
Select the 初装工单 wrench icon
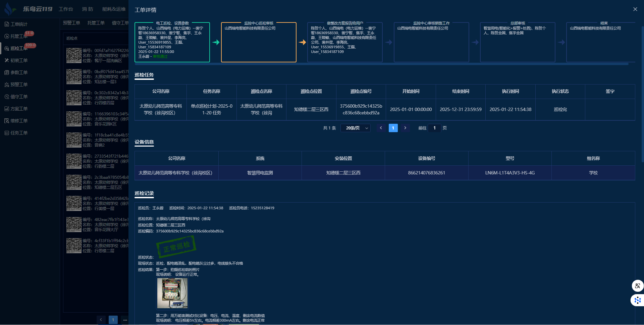point(7,60)
